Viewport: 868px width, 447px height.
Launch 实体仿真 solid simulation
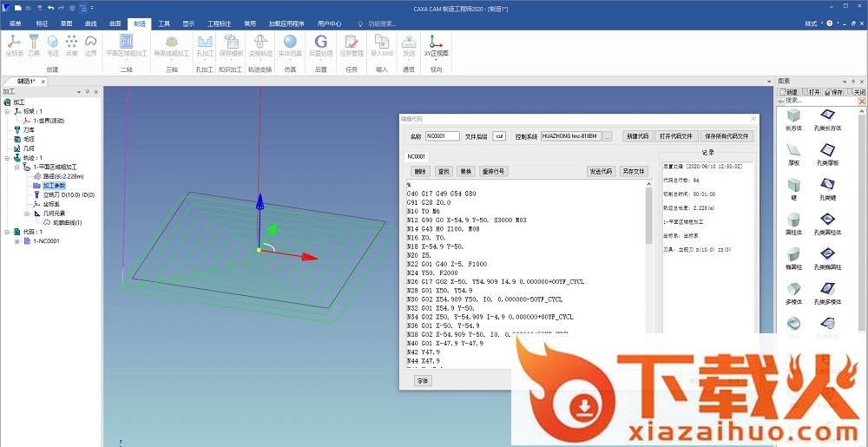tap(290, 45)
